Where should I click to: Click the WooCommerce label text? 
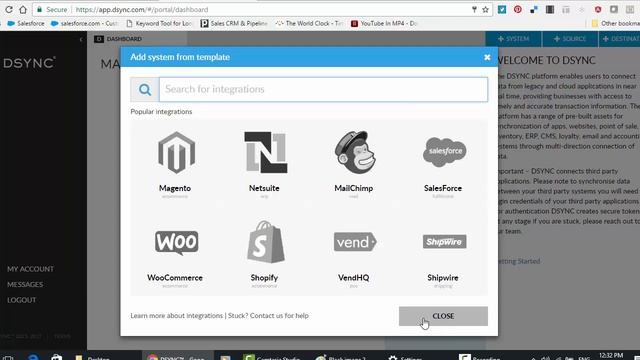[175, 278]
